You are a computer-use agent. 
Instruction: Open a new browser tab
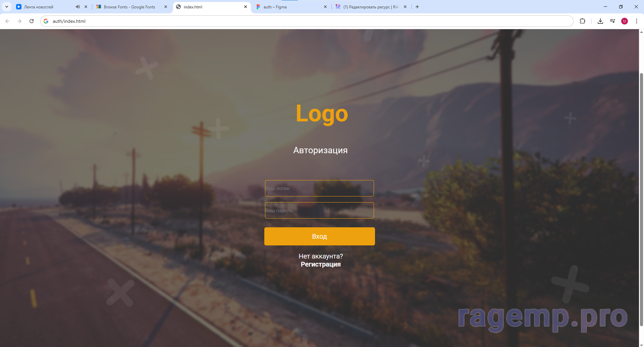417,7
